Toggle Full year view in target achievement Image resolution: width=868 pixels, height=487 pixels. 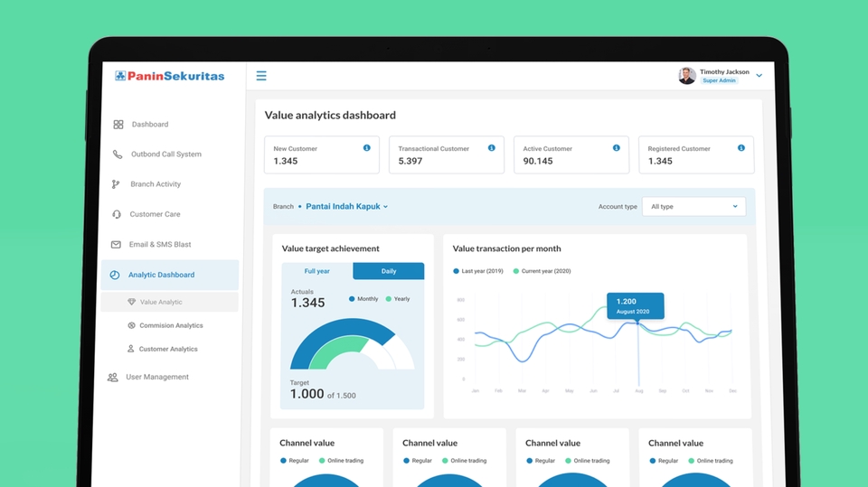click(x=316, y=271)
